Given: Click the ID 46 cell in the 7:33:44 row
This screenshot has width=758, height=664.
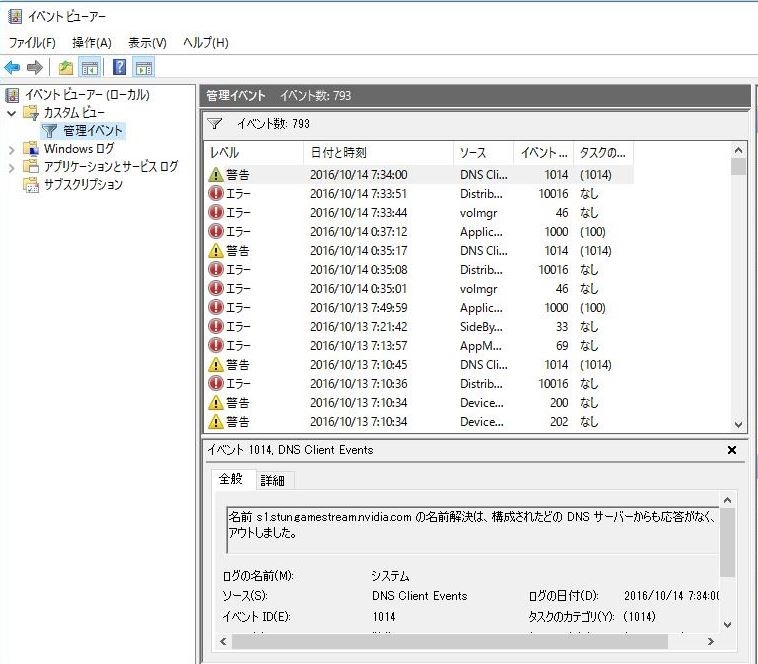Looking at the screenshot, I should point(561,213).
